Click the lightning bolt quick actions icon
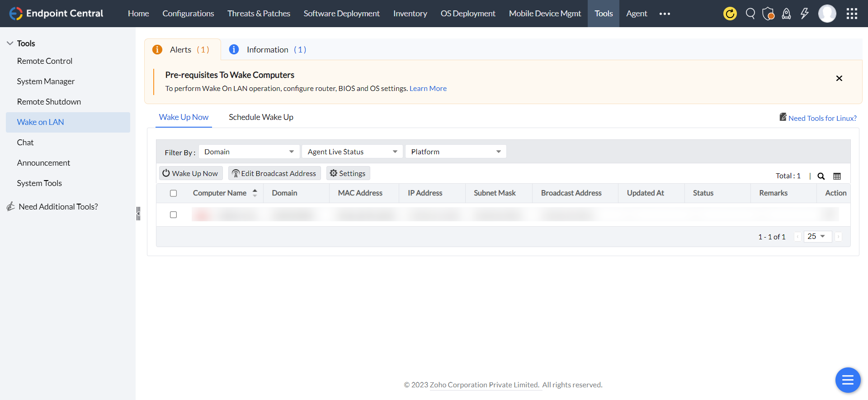Image resolution: width=868 pixels, height=400 pixels. tap(804, 14)
